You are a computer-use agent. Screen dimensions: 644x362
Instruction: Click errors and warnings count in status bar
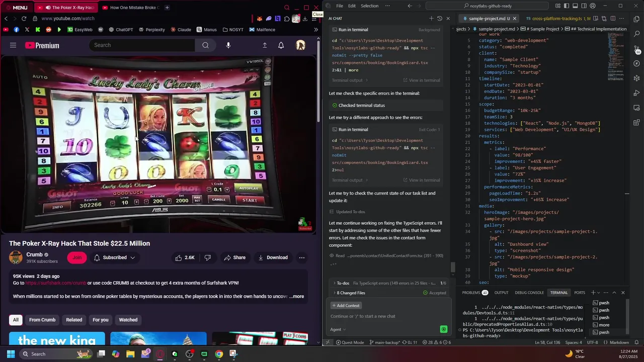point(436,342)
